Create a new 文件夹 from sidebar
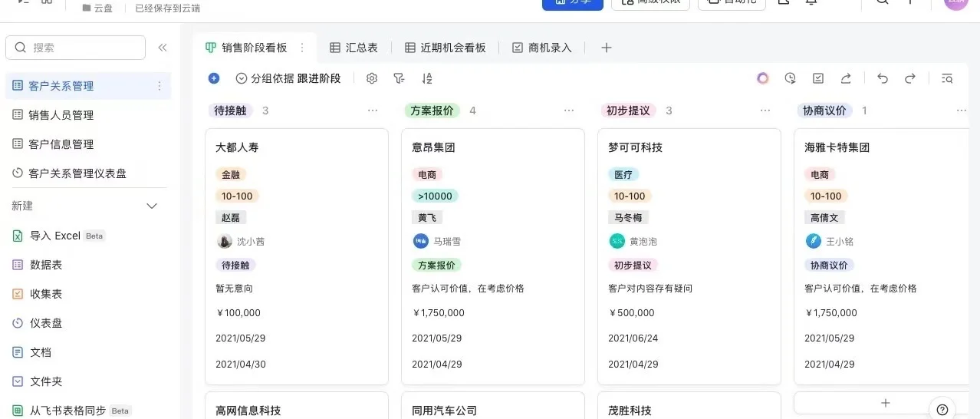Screen dimensions: 980x419 [38, 381]
